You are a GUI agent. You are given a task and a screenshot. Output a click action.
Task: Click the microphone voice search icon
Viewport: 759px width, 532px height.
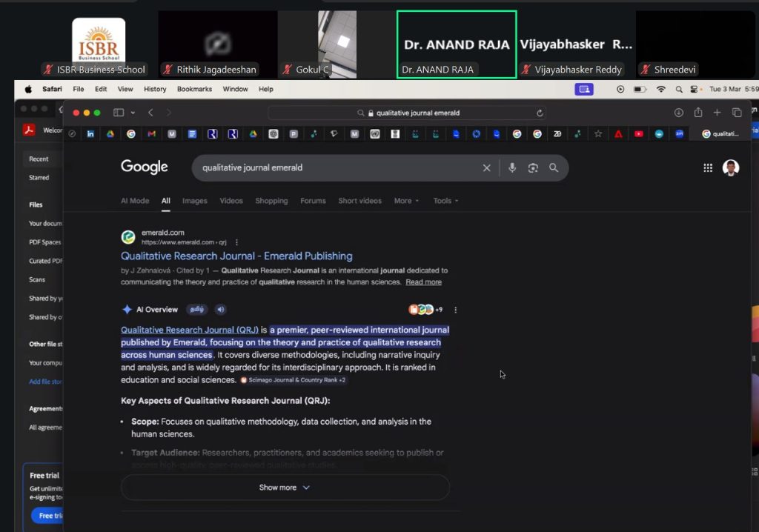coord(511,168)
